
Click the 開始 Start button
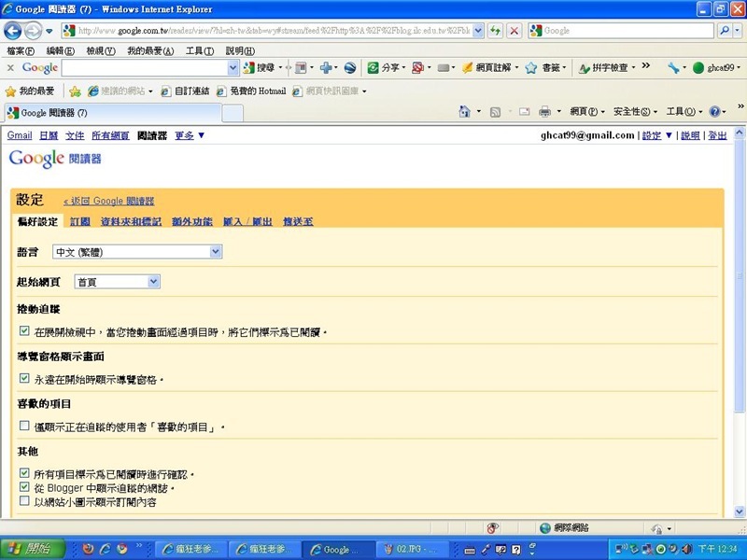point(33,549)
